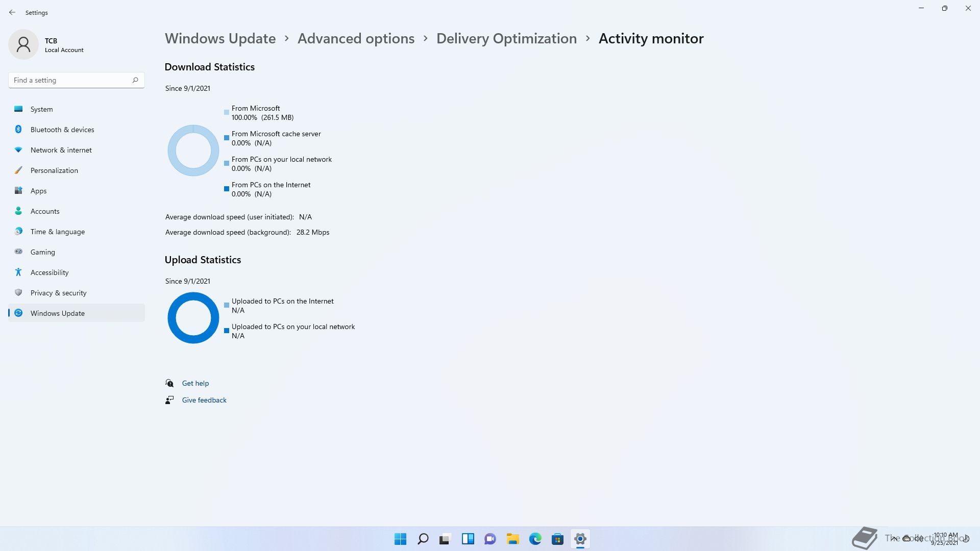Screen dimensions: 980x551
Task: Select Network & internet in sidebar
Action: click(77, 150)
